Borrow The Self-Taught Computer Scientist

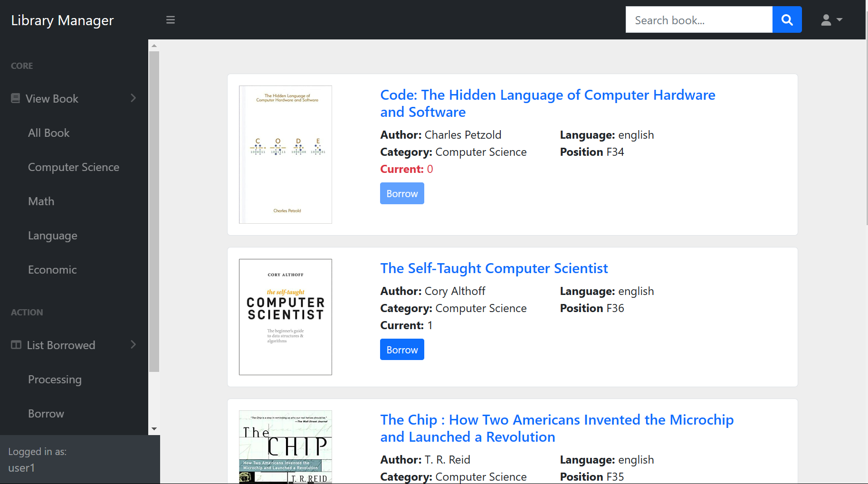coord(402,350)
